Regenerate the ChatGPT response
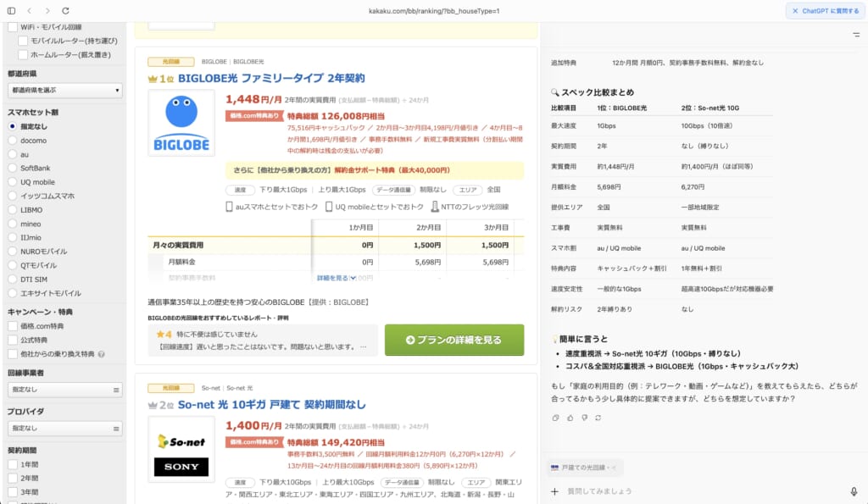Image resolution: width=868 pixels, height=504 pixels. coord(598,417)
